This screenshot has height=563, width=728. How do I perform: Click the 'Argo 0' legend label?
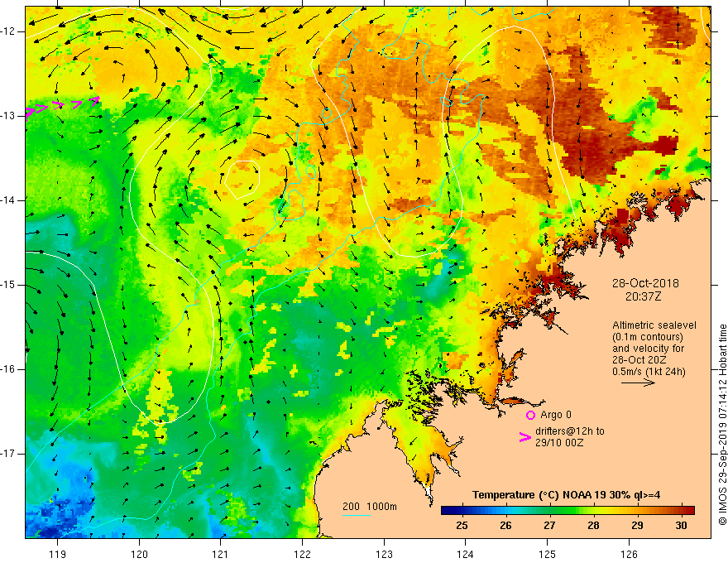[556, 415]
